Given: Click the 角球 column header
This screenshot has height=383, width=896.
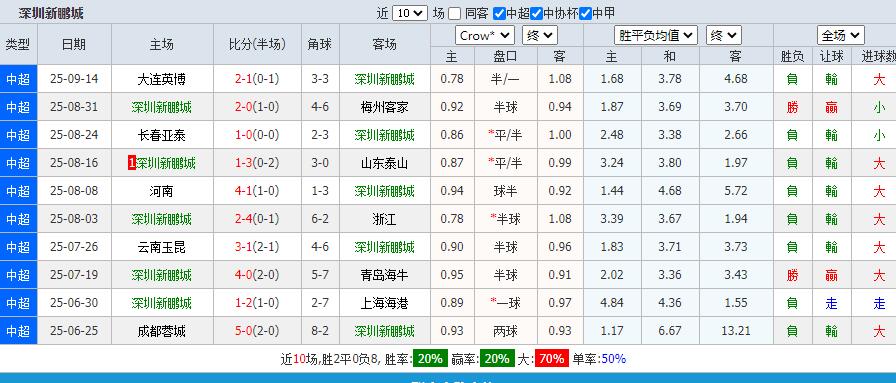Looking at the screenshot, I should pyautogui.click(x=320, y=45).
